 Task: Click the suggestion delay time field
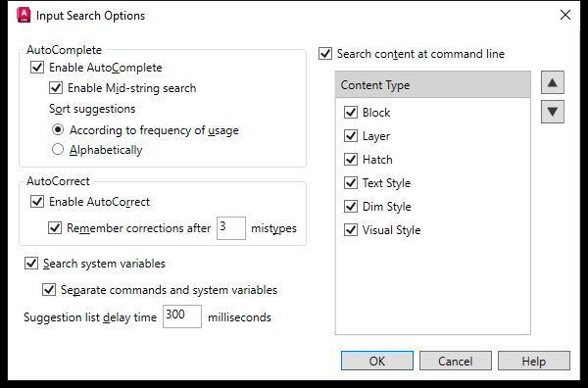pos(182,316)
